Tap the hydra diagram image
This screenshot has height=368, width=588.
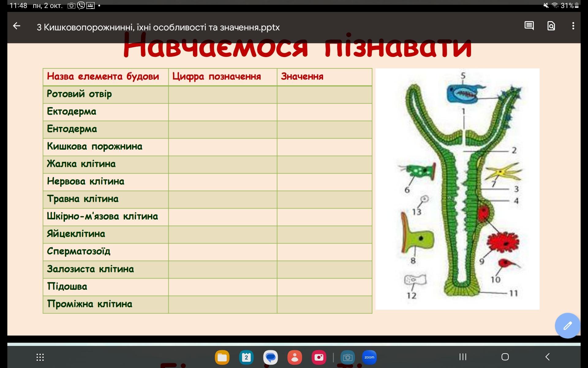click(x=457, y=189)
